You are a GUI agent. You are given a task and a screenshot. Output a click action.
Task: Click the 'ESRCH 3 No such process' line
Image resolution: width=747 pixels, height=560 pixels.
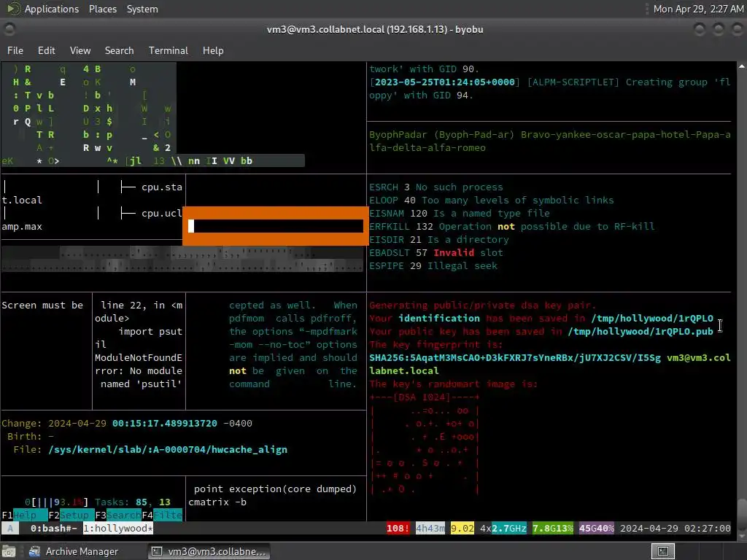(436, 187)
